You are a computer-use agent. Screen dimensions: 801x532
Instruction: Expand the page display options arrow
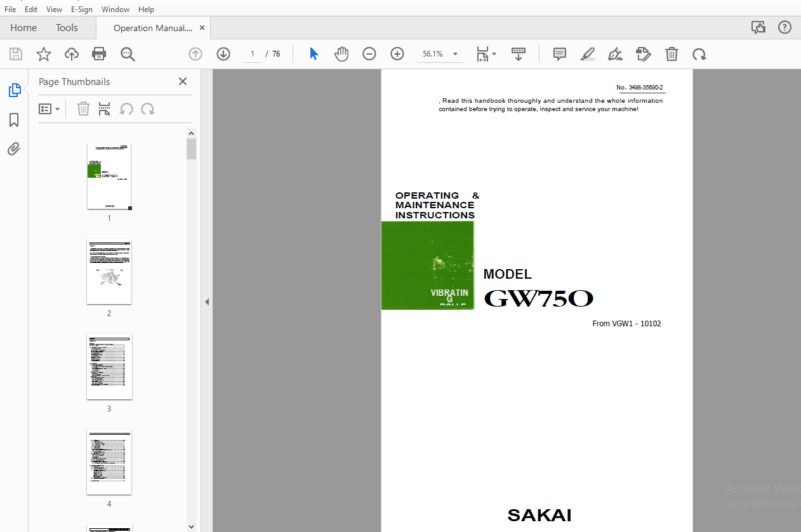tap(494, 54)
